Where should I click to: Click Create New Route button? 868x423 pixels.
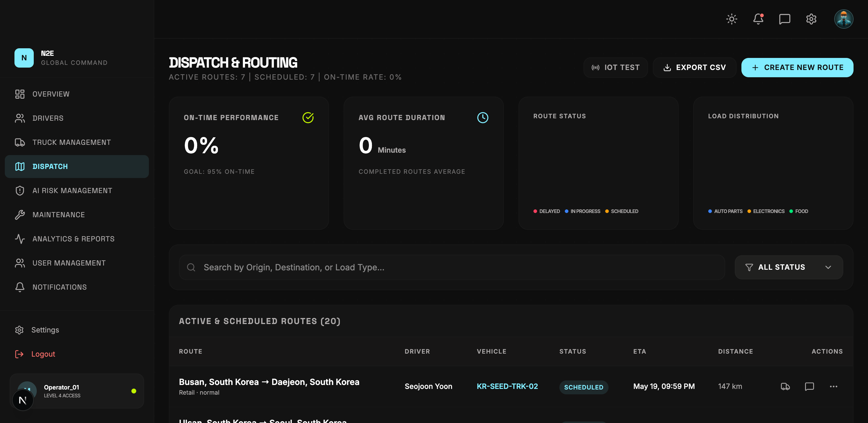[797, 68]
